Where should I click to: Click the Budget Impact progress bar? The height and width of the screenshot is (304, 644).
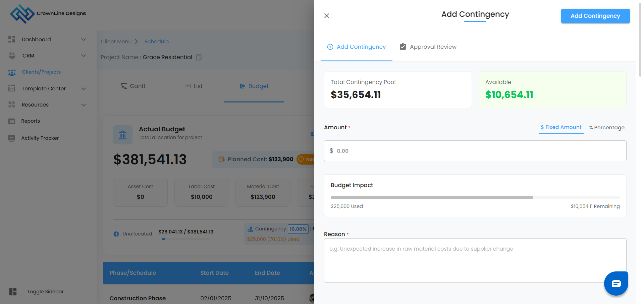pos(475,198)
